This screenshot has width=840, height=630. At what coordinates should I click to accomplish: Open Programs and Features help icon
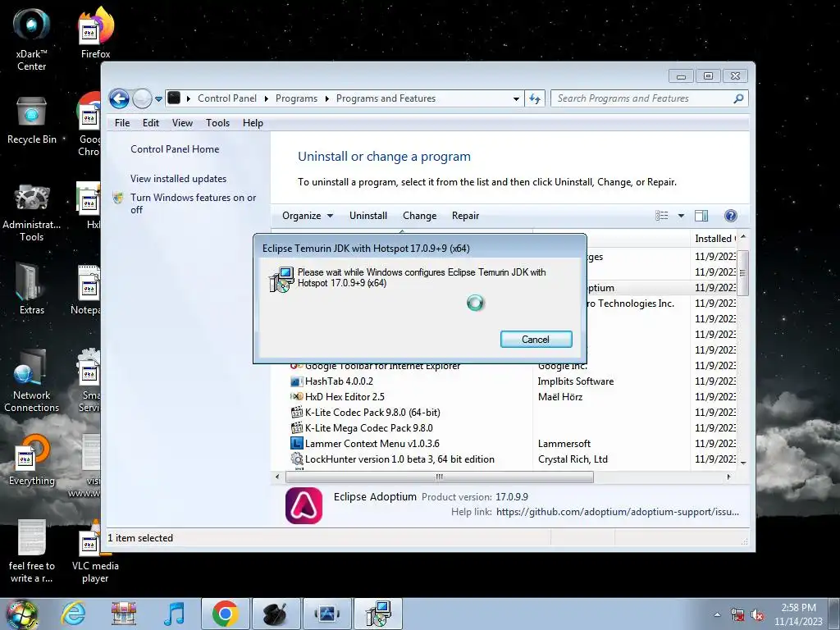click(x=731, y=216)
